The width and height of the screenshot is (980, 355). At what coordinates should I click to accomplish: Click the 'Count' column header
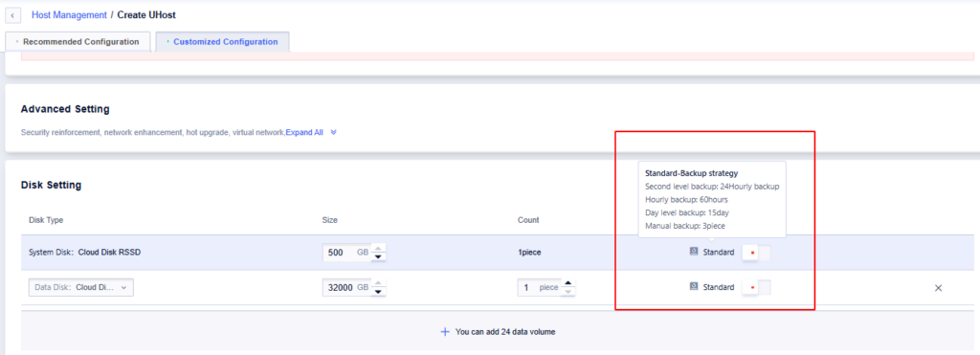(x=528, y=220)
